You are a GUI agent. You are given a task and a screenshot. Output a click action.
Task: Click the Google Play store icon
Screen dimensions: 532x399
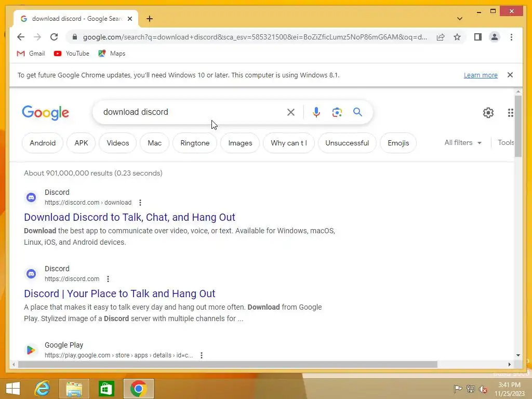(x=31, y=350)
